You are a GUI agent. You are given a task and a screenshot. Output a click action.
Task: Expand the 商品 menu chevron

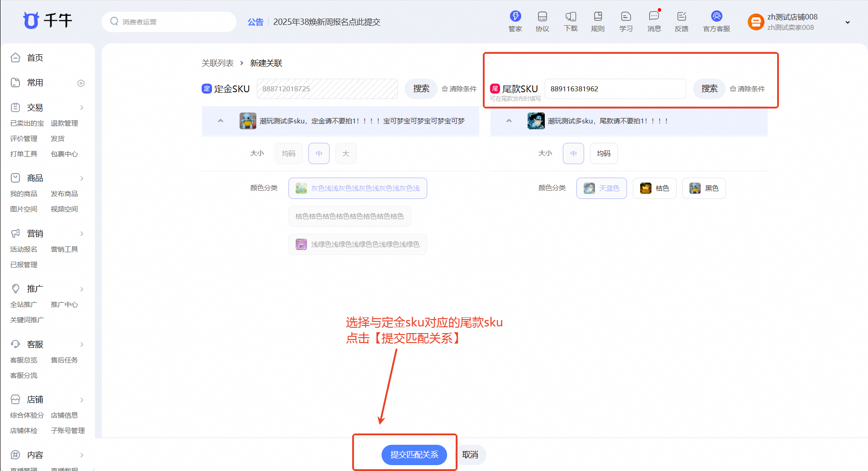tap(82, 178)
